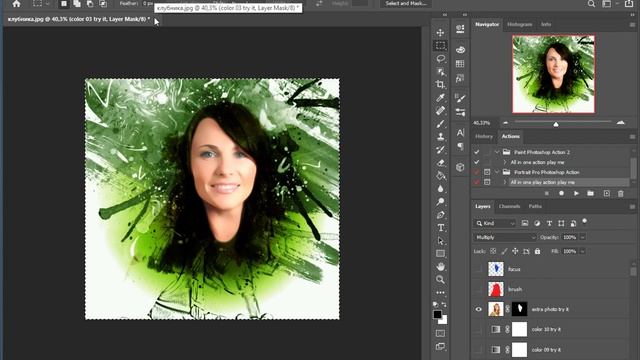Screen dimensions: 640x360
Task: Switch to the Channels tab
Action: 509,207
